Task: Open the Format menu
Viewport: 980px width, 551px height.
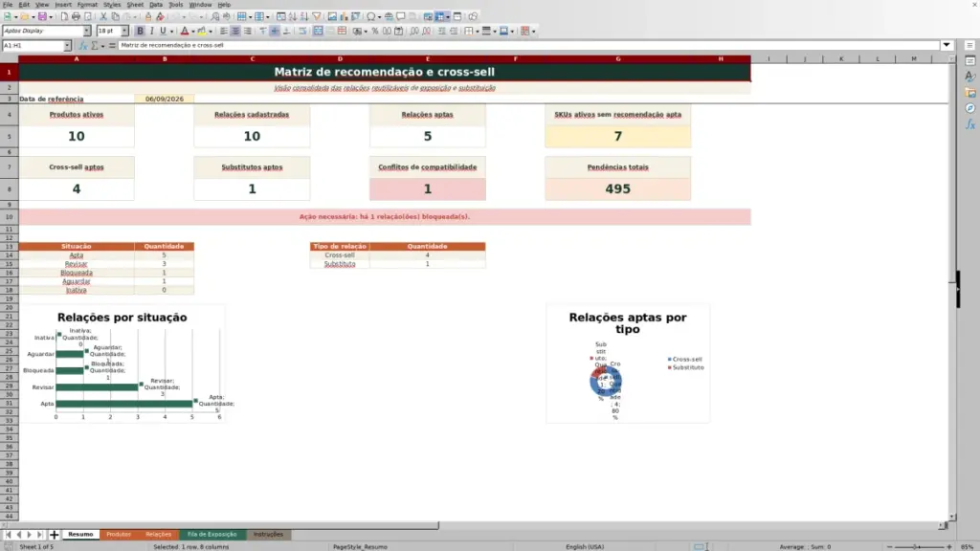Action: [x=87, y=5]
